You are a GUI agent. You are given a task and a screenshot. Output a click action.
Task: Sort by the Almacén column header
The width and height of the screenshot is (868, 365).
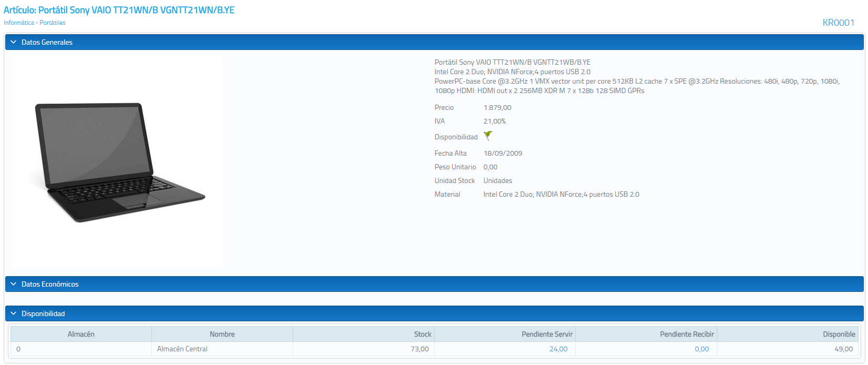coord(81,334)
